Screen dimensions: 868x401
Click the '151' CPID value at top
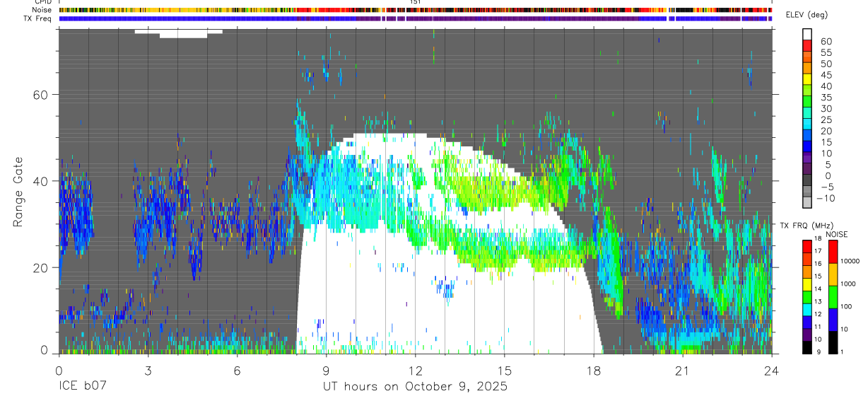click(416, 3)
